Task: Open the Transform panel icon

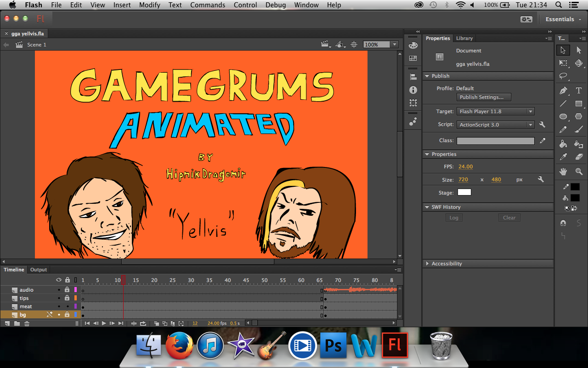Action: 413,103
